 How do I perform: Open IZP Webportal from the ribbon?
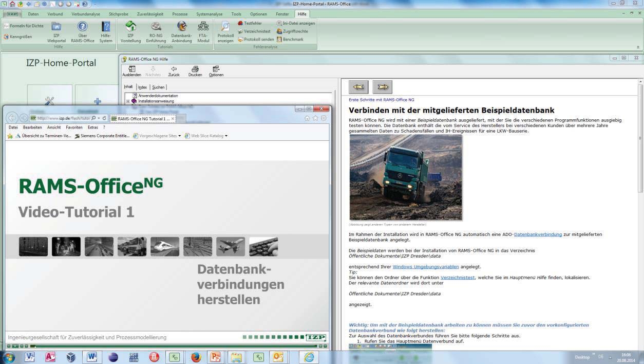[x=56, y=31]
